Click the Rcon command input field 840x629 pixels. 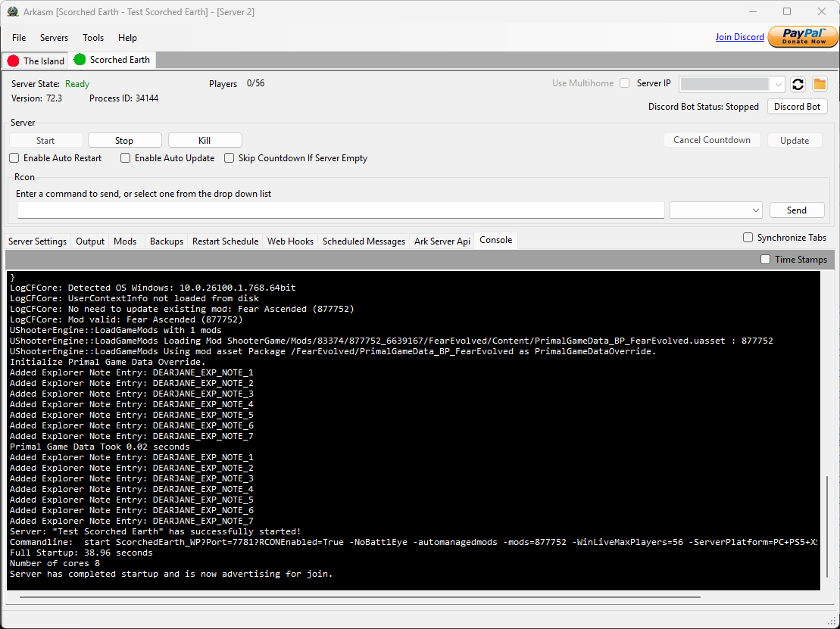click(x=341, y=210)
